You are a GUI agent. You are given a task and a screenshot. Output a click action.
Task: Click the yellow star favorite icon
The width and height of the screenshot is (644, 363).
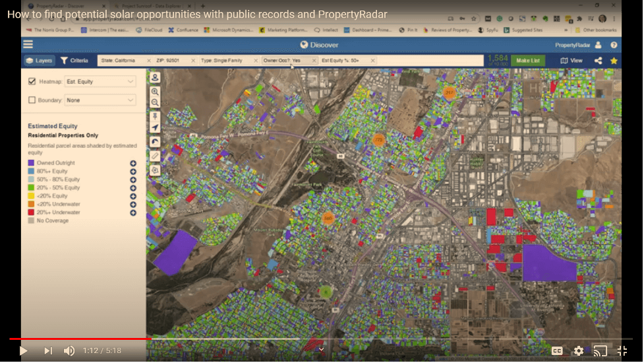tap(614, 61)
